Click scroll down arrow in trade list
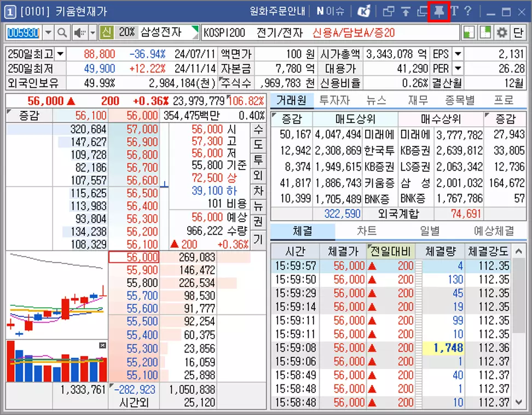Viewport: 532px width, 415px height. click(519, 402)
